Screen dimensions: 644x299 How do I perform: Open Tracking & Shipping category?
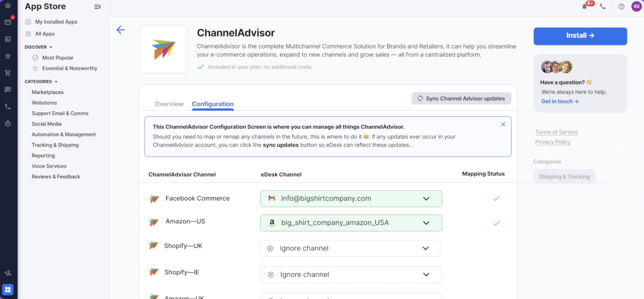point(55,145)
